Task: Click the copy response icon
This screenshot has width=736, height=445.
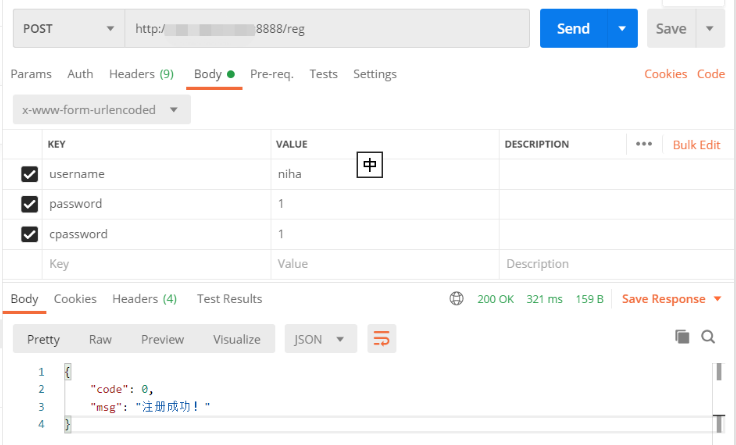Action: click(682, 337)
